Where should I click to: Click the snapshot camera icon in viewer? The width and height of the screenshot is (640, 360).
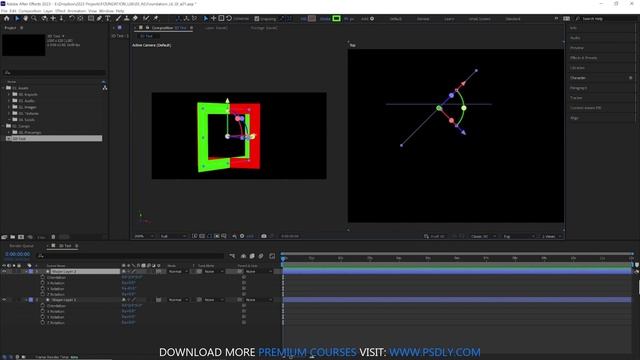point(264,236)
